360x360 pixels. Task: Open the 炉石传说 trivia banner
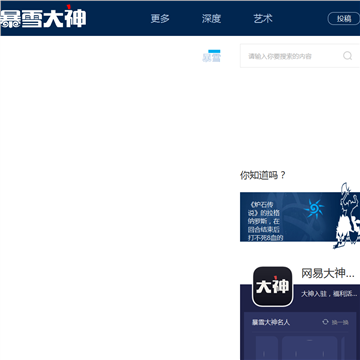[x=300, y=217]
